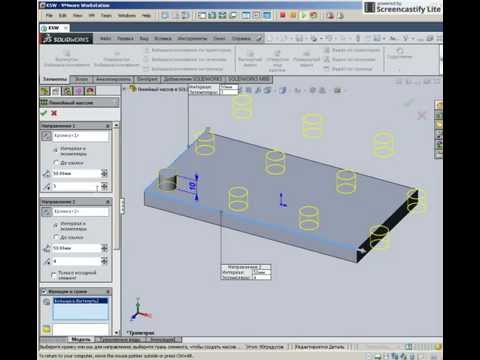Click the Direction 2 spacing spinner arrows

[104, 248]
